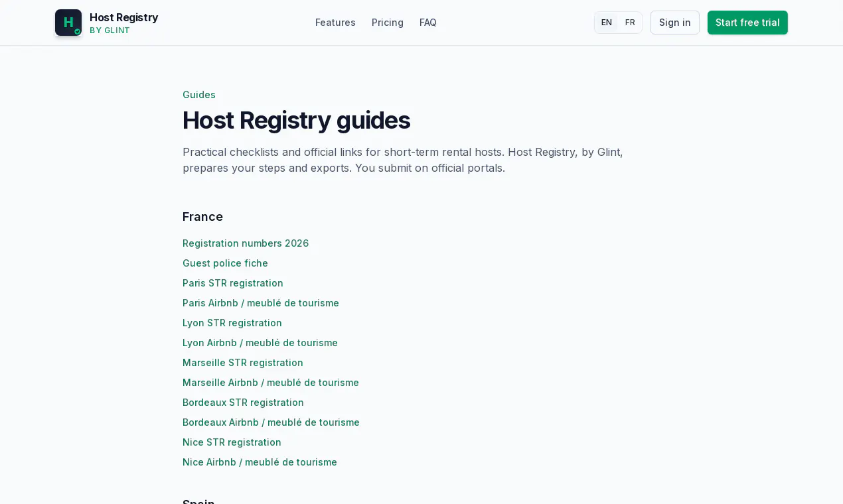Open the Features nav item
843x504 pixels.
click(335, 23)
